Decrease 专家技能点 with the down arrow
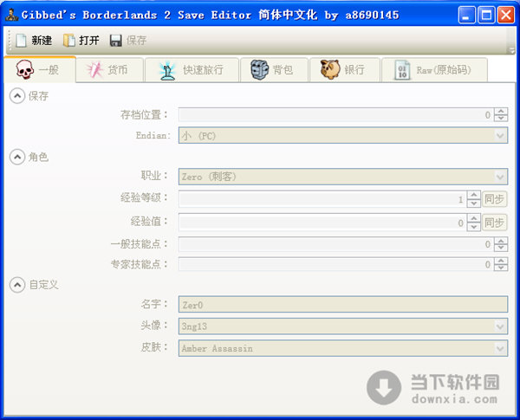This screenshot has height=420, width=520. 501,268
